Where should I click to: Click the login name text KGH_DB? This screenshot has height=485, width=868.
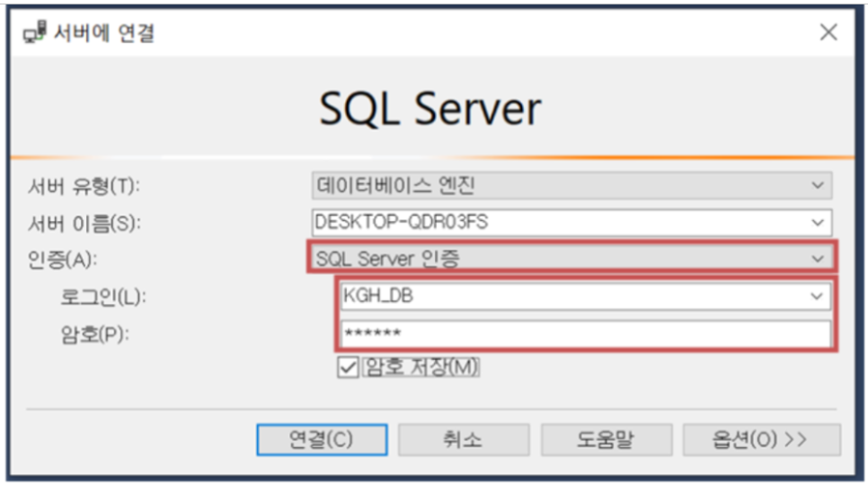378,295
